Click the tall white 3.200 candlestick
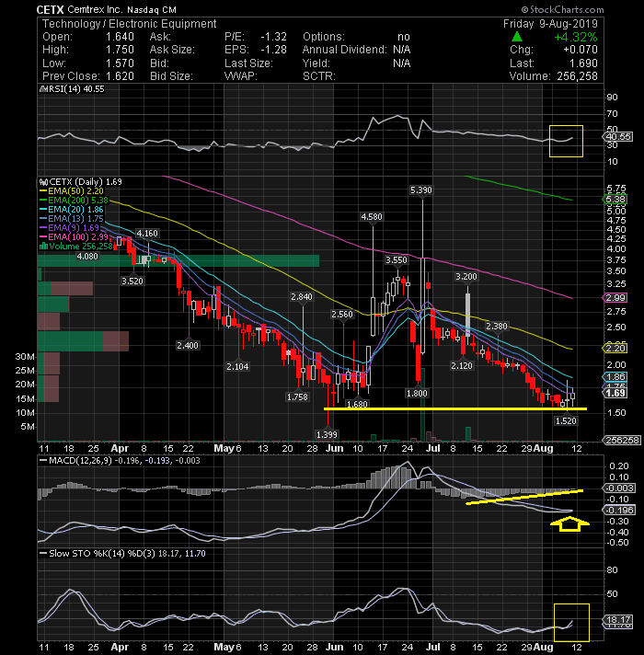This screenshot has width=644, height=655. coord(467,314)
